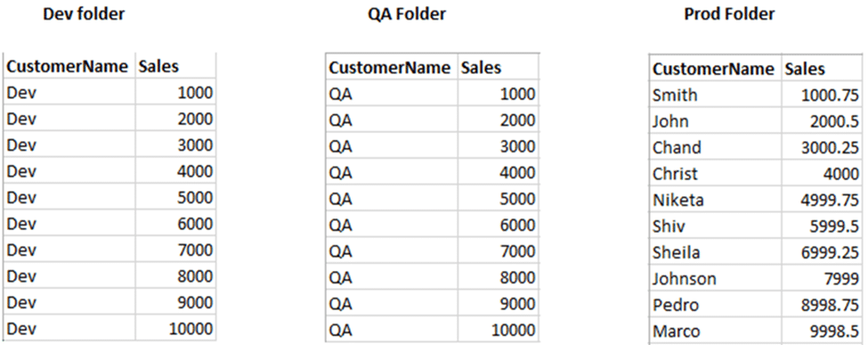
Task: Select the Dev cell with sales 10000
Action: pos(69,328)
